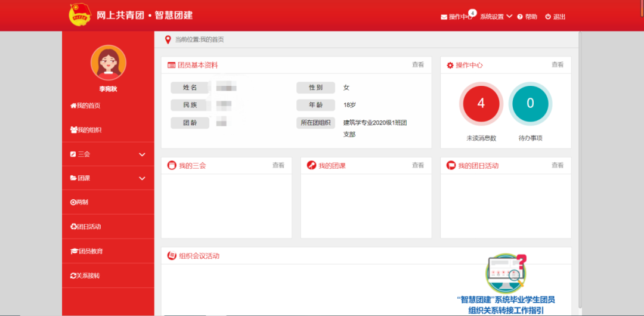Image resolution: width=644 pixels, height=316 pixels.
Task: Select 团日活动 in the sidebar menu
Action: 86,227
